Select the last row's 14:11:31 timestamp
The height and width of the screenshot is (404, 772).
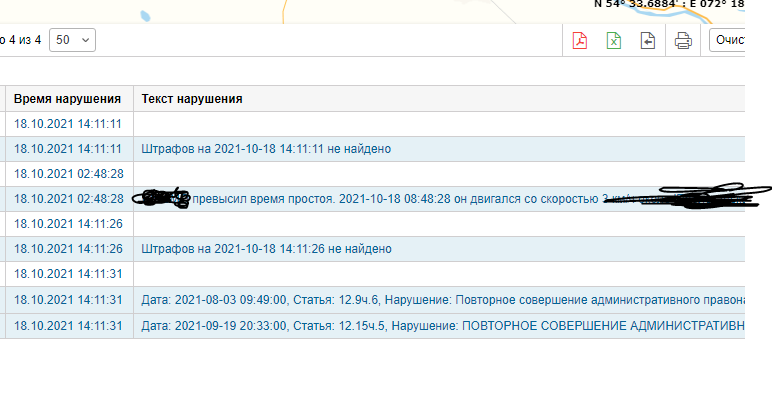(x=68, y=325)
